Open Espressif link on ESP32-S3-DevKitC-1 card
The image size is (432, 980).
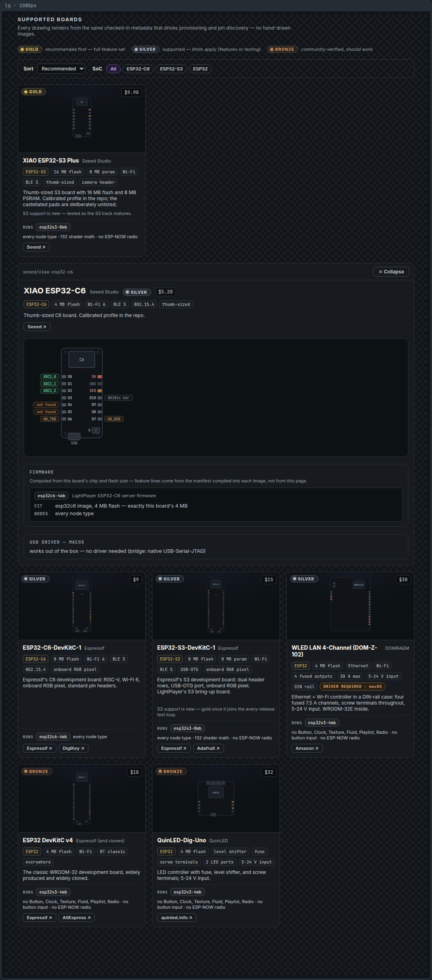click(174, 748)
